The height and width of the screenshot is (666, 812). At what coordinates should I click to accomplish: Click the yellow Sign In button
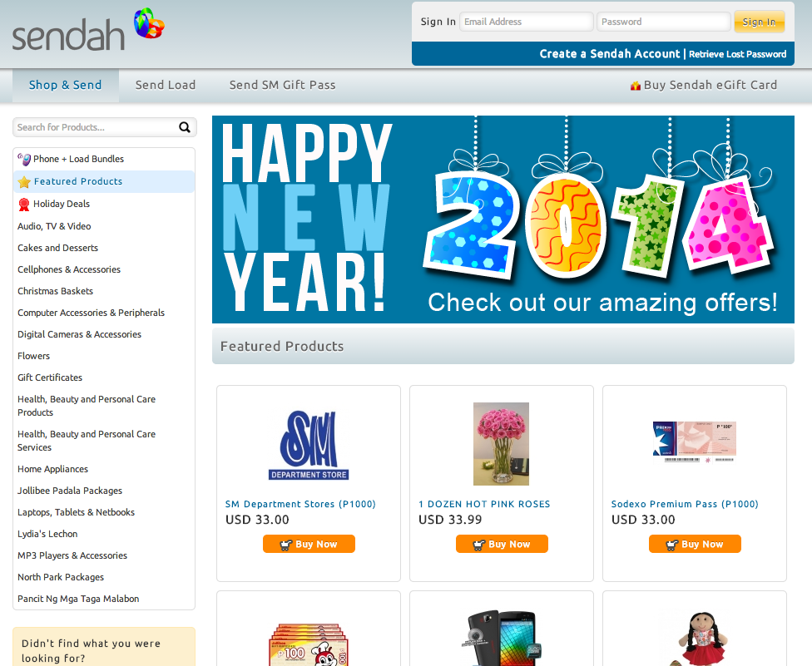coord(760,22)
